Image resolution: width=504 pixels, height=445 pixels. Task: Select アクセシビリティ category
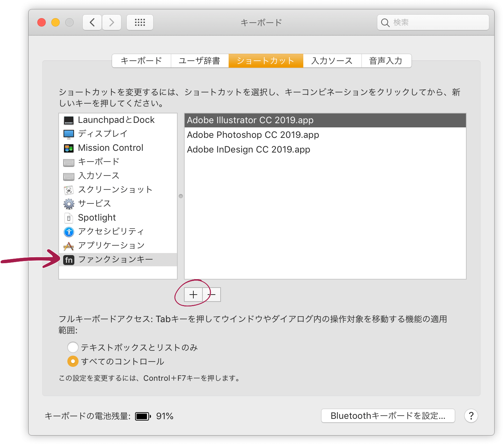pos(118,232)
